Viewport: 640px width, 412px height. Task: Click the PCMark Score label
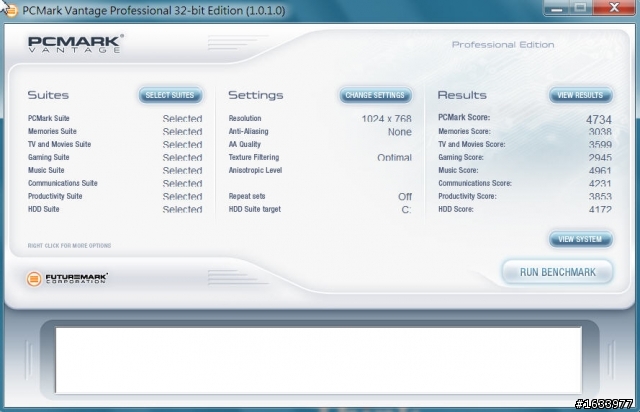click(x=464, y=117)
